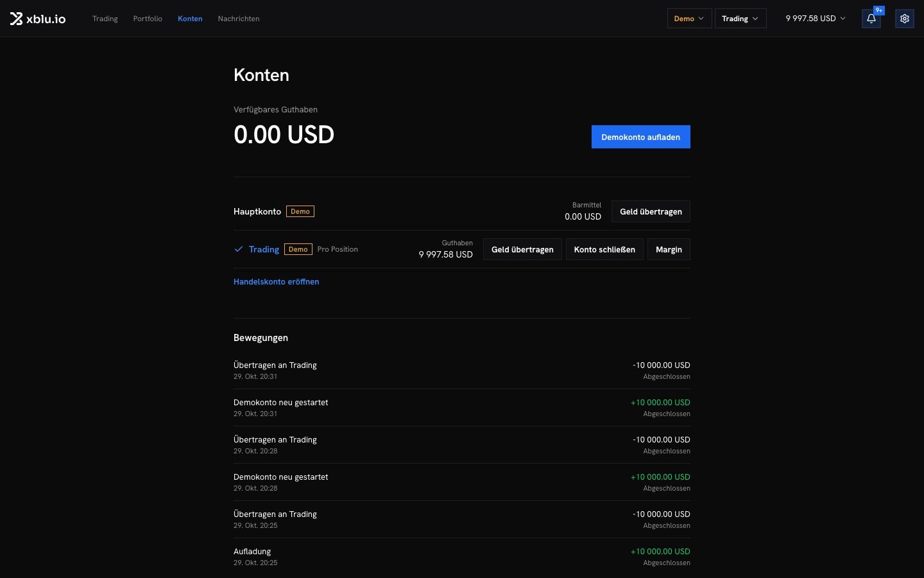
Task: Open the Demokonto neu gestartet entry at 20:31
Action: pos(462,408)
